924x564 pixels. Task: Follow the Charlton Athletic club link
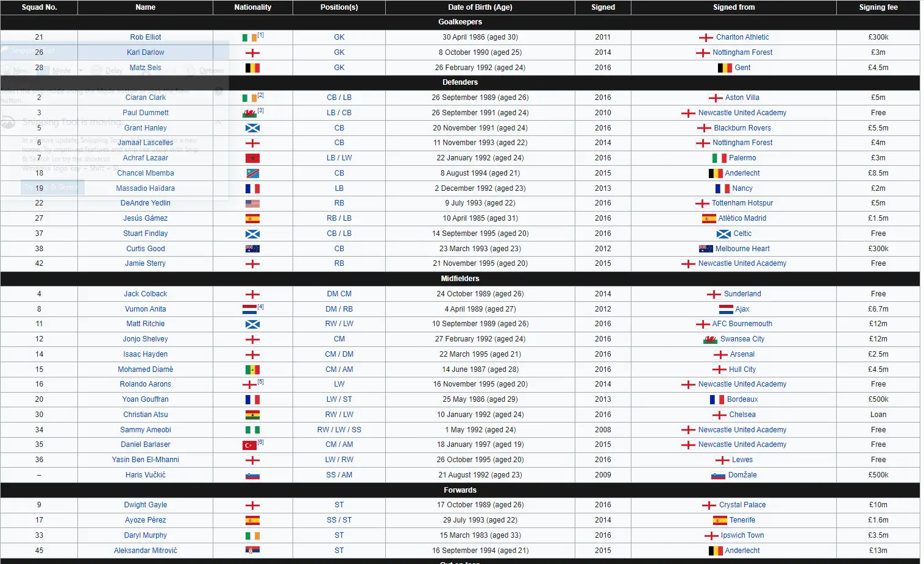(742, 37)
